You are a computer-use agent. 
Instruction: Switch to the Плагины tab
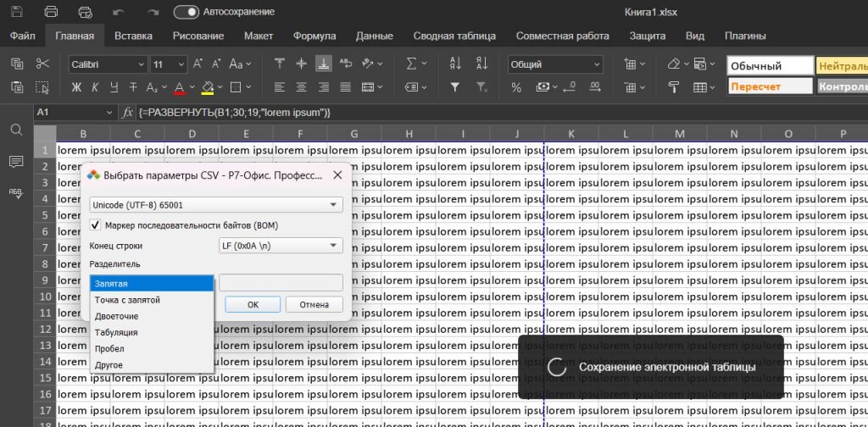(745, 36)
